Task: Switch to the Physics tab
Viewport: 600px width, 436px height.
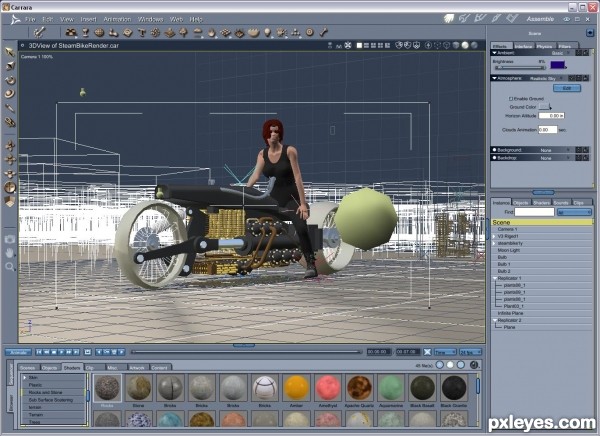Action: click(544, 46)
